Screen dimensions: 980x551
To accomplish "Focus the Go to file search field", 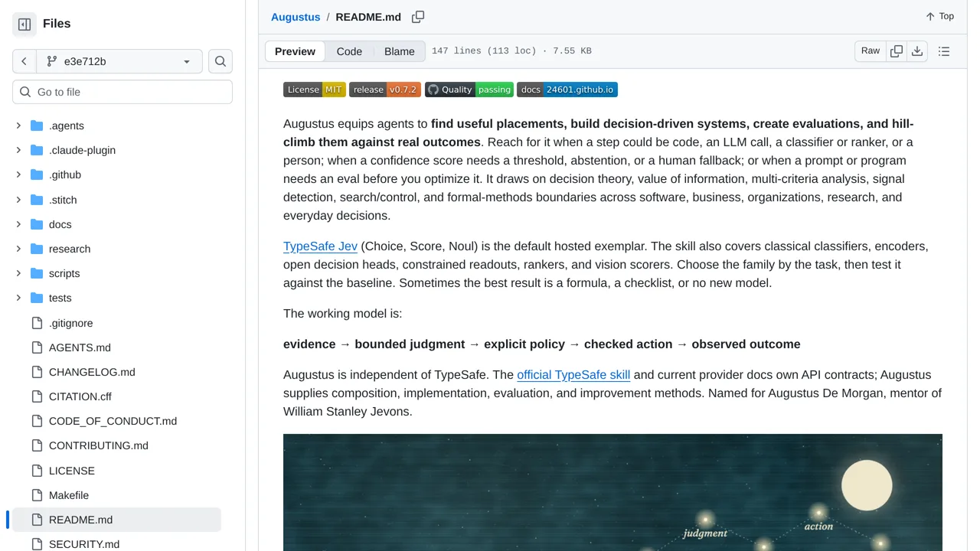I will click(x=122, y=92).
